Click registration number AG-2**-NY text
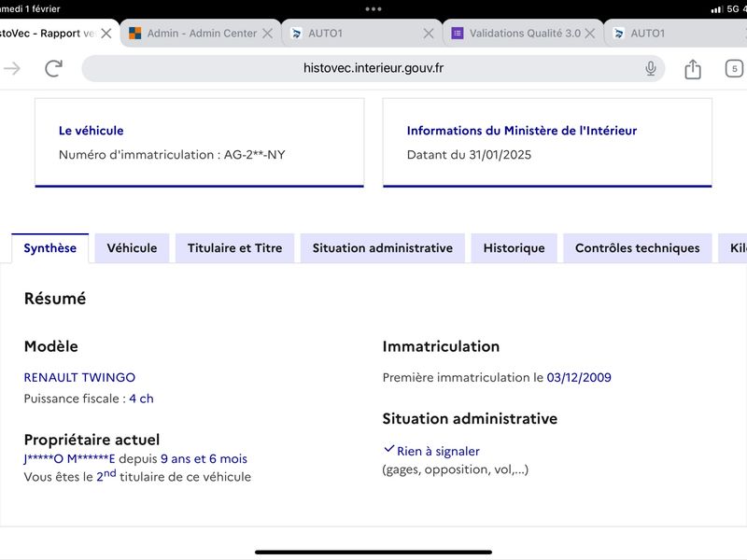 [254, 155]
